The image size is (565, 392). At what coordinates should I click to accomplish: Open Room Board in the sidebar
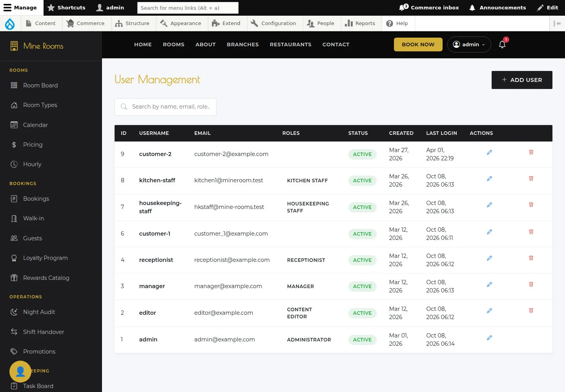(51, 85)
